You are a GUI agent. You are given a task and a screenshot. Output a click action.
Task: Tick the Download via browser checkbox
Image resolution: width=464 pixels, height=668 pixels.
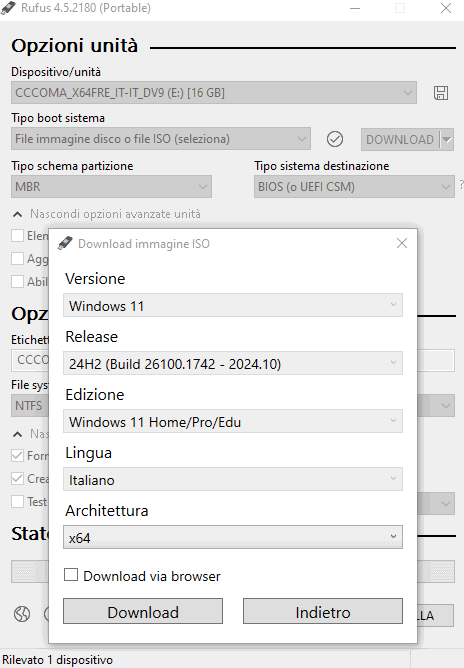click(x=71, y=575)
